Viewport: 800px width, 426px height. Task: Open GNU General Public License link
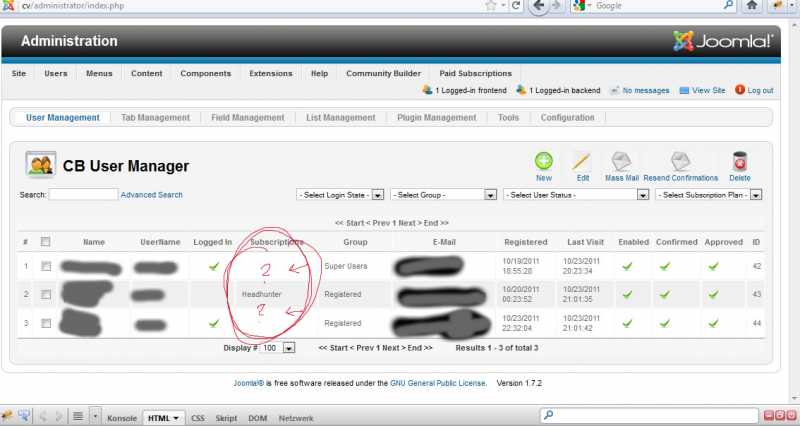coord(438,383)
